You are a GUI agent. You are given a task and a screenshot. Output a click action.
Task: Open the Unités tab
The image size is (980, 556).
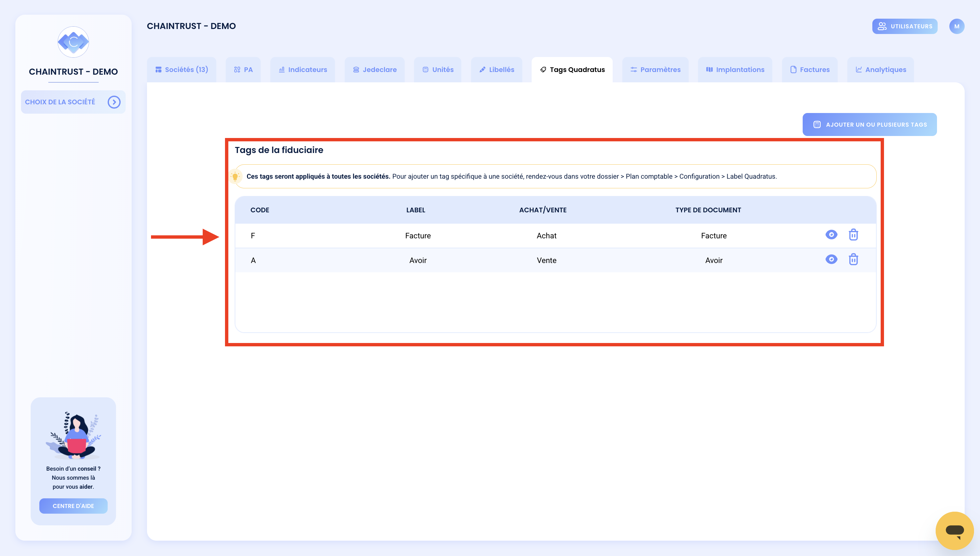[438, 69]
